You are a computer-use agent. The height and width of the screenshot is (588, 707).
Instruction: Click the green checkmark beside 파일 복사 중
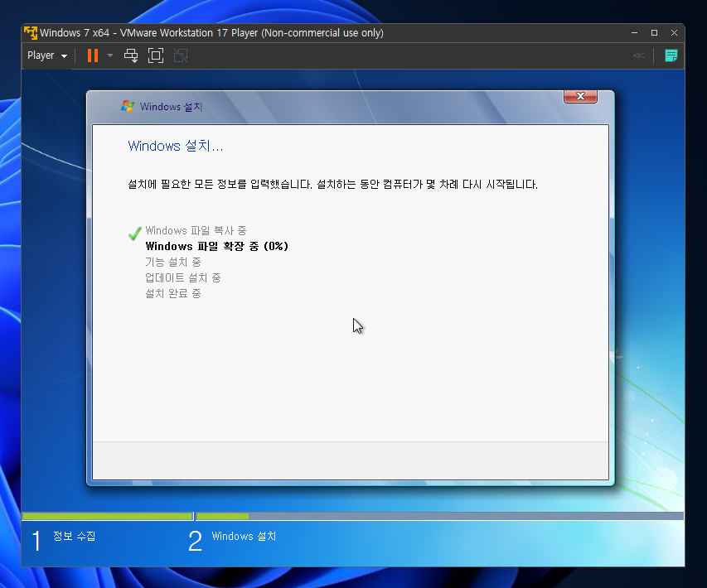pyautogui.click(x=134, y=234)
